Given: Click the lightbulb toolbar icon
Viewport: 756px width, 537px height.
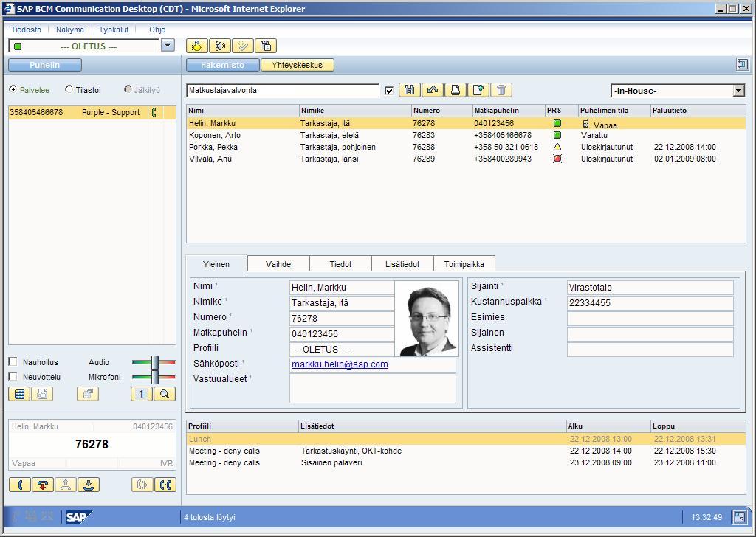Looking at the screenshot, I should (196, 46).
